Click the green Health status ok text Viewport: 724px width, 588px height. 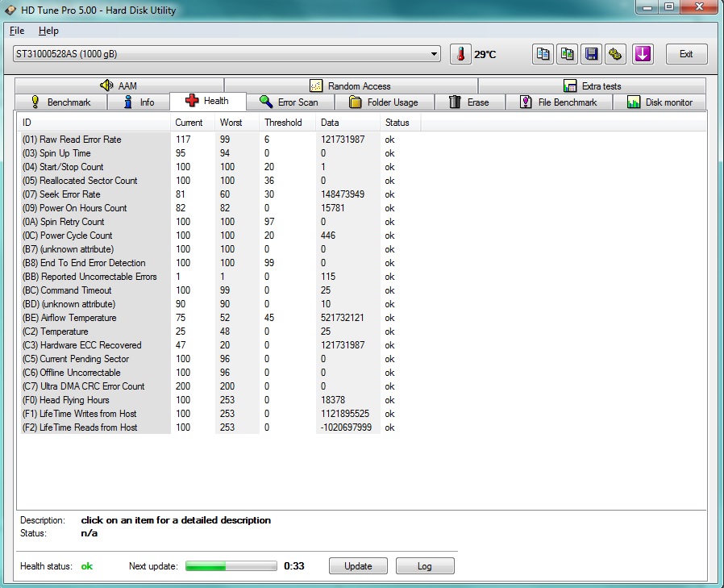pos(87,566)
